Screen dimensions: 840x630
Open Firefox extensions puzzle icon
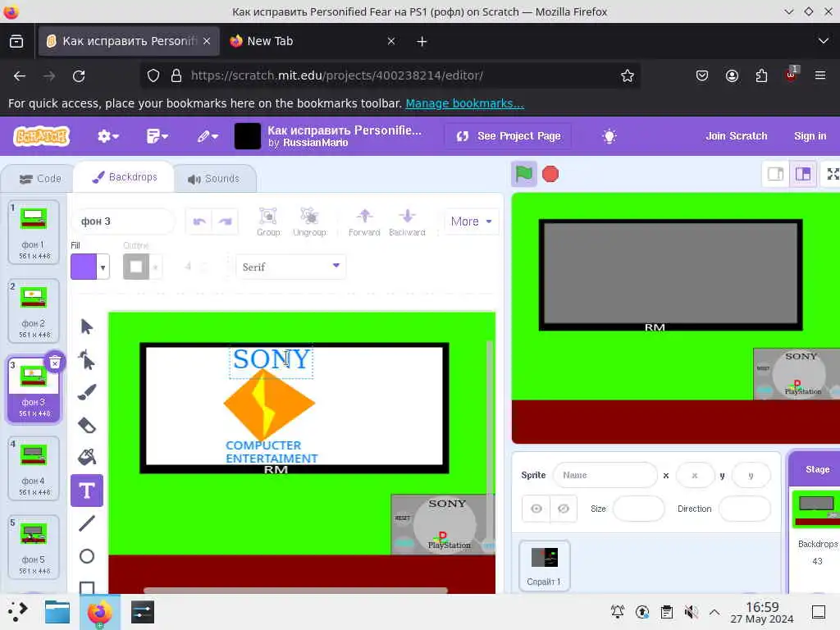coord(761,75)
